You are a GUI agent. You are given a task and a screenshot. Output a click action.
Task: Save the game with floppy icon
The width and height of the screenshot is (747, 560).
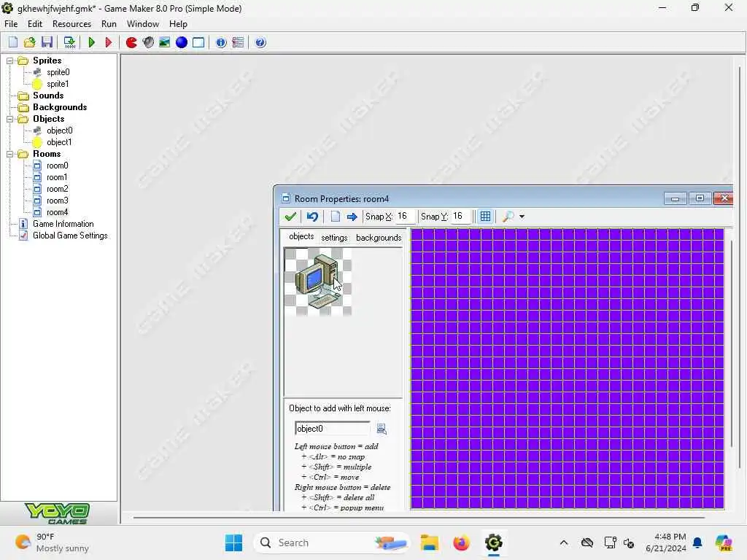(47, 42)
